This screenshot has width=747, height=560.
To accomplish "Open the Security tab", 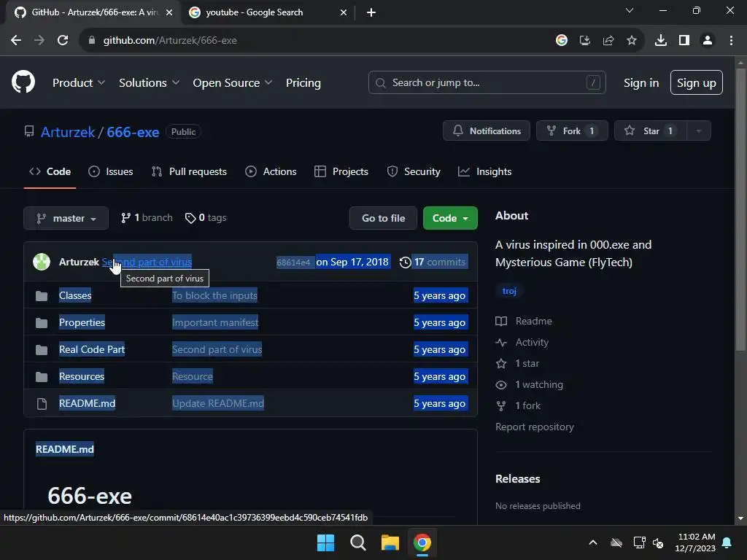I will tap(414, 171).
